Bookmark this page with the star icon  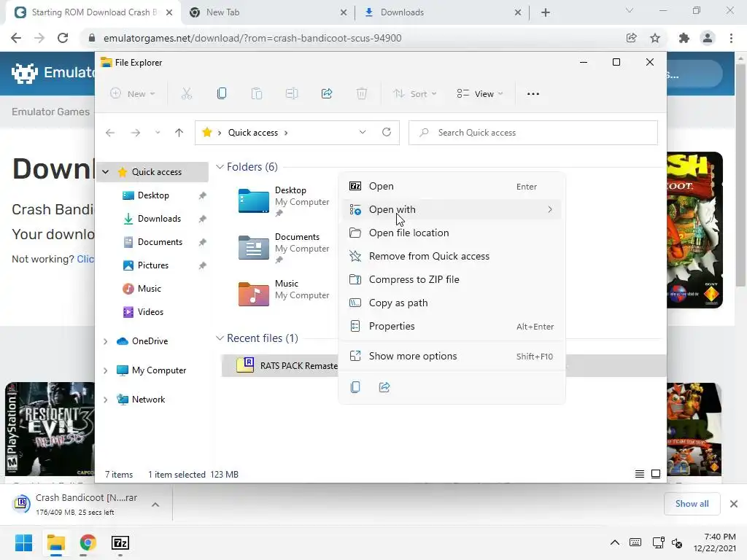click(655, 38)
